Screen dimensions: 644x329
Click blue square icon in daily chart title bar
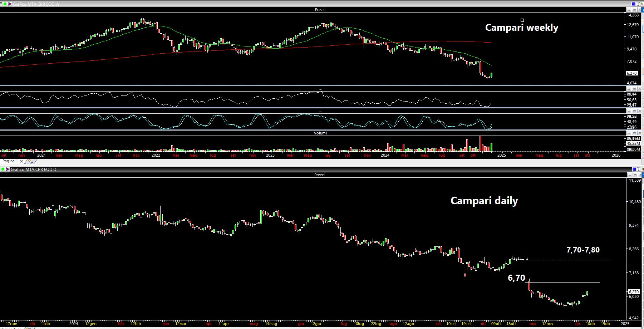pos(634,169)
